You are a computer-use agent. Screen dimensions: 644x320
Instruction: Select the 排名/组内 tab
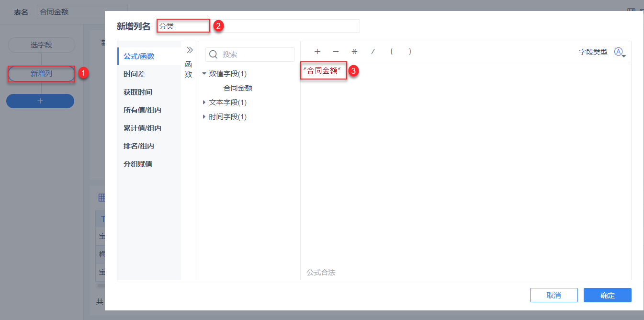point(149,146)
